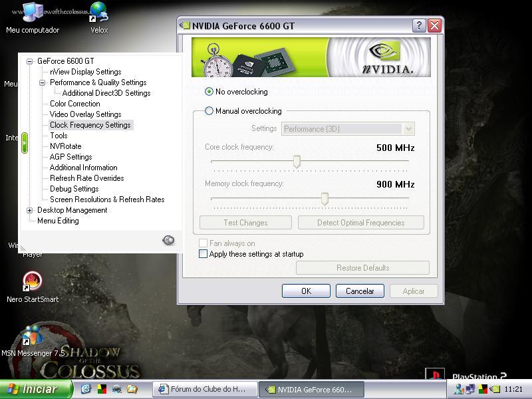Open the Nero StartSmart desktop icon
Viewport: 532px width, 399px height.
point(33,287)
